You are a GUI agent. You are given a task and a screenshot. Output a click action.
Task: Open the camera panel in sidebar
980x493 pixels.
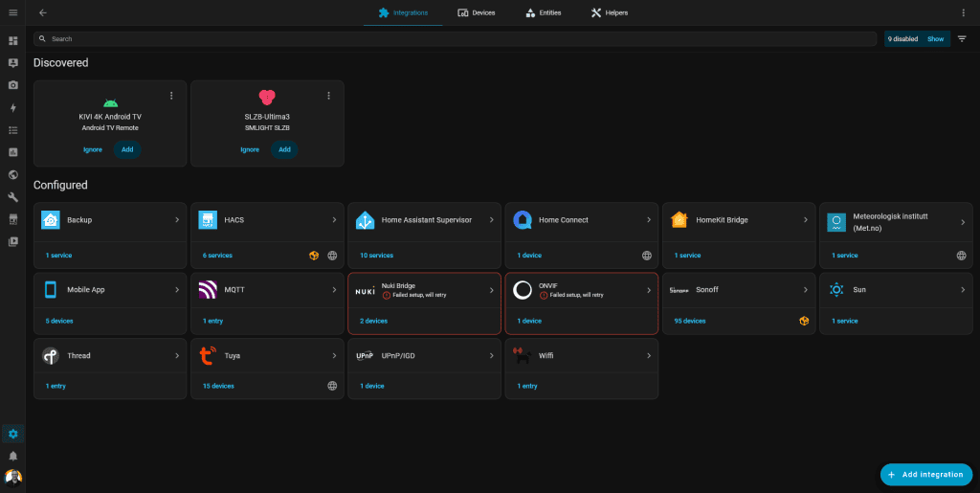13,85
